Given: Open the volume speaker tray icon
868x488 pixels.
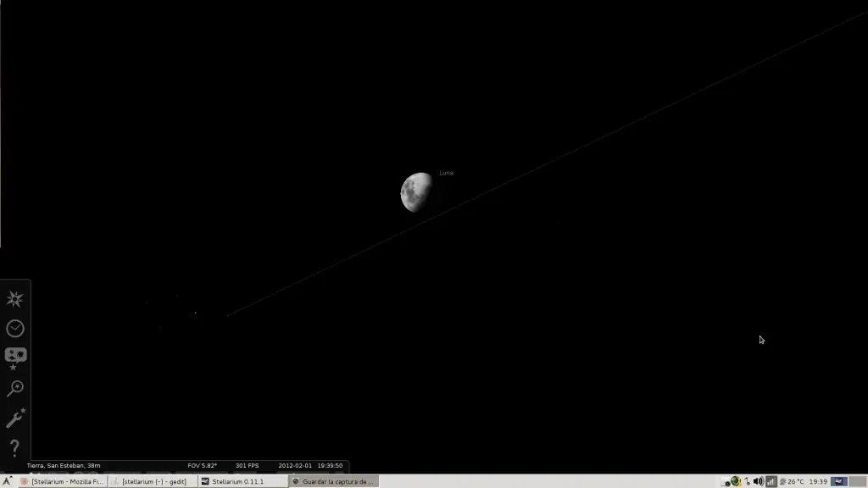Looking at the screenshot, I should [759, 481].
